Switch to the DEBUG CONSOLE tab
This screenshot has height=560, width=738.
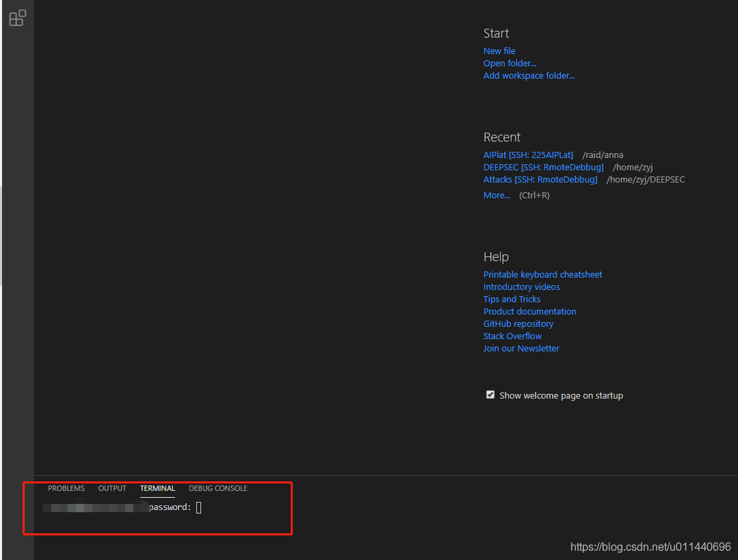coord(218,488)
